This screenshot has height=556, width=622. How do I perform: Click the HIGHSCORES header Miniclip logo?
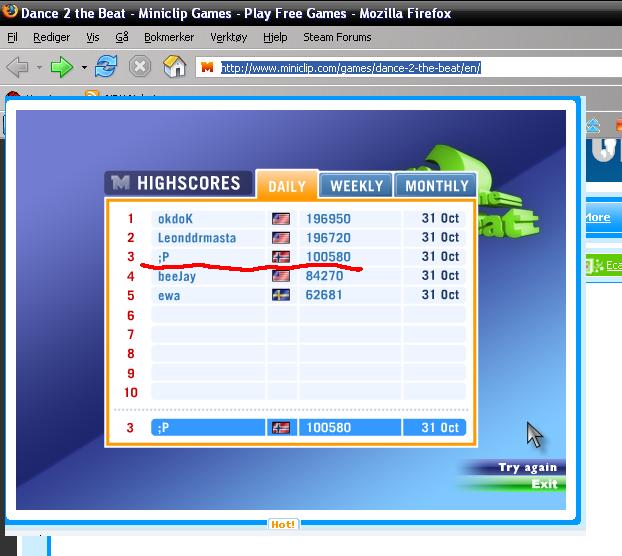tap(120, 183)
